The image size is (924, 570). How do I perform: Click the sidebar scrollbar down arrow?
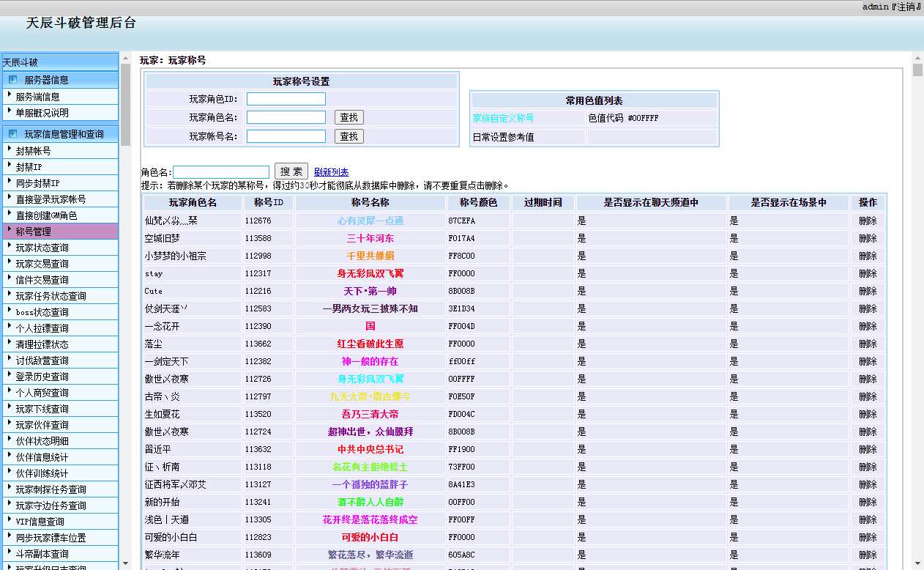(125, 563)
